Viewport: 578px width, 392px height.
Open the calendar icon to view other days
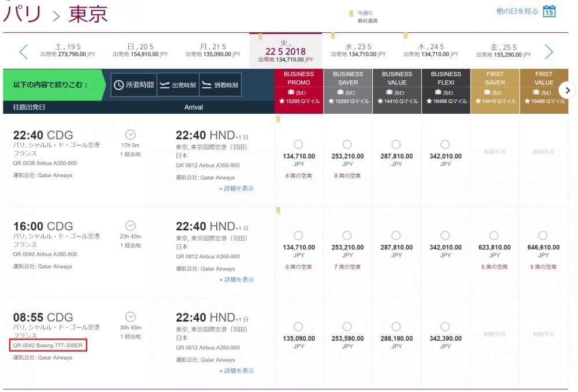click(549, 11)
